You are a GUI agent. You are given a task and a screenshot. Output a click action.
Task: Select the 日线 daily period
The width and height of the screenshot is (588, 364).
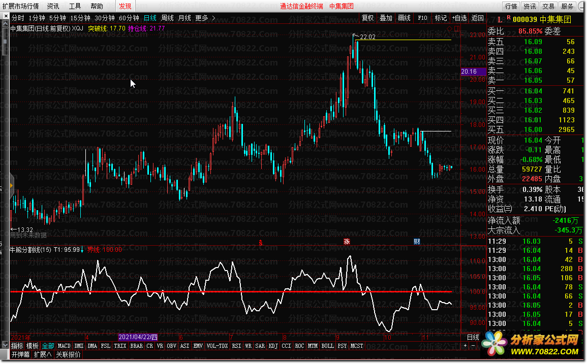pyautogui.click(x=150, y=18)
